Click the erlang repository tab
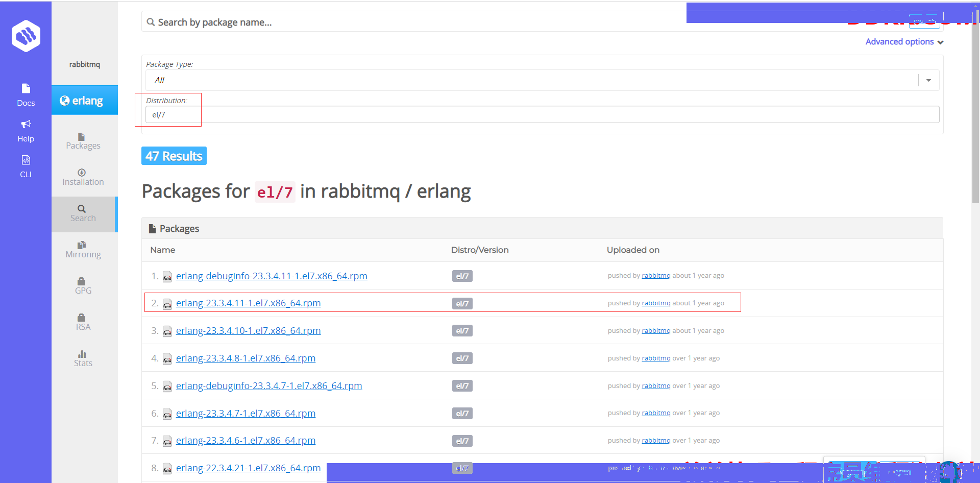Screen dimensions: 980x483 [85, 100]
